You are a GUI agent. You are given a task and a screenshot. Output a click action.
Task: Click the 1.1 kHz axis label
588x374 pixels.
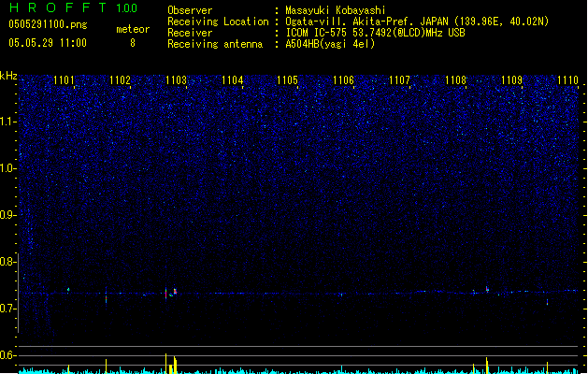click(7, 122)
